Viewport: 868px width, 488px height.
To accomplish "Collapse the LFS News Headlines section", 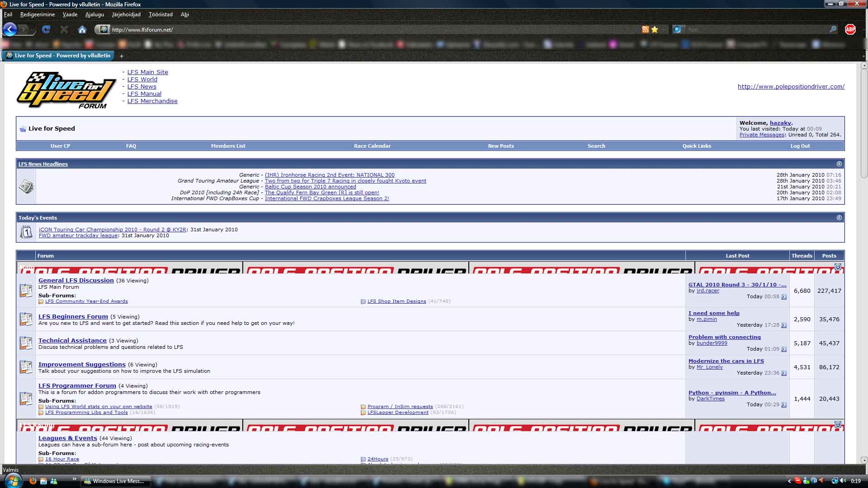I will 839,164.
